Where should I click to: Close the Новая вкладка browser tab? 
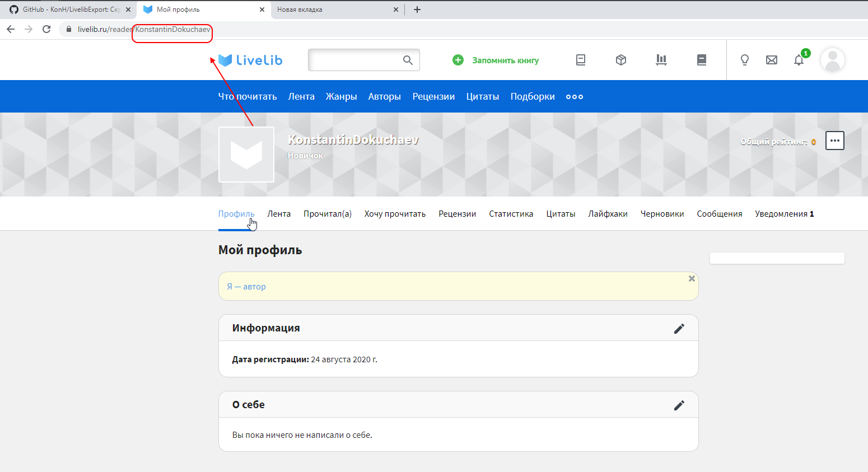pyautogui.click(x=396, y=10)
